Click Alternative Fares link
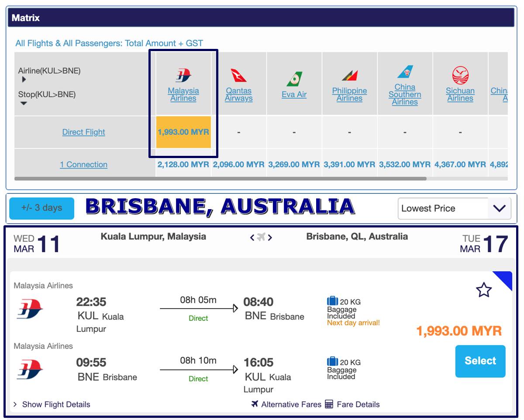Viewport: 524px width, 420px height. tap(291, 404)
